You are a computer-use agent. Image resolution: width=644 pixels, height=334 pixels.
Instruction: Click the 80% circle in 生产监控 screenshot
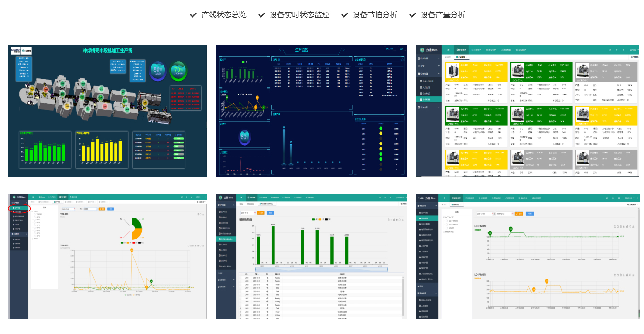coord(245,136)
